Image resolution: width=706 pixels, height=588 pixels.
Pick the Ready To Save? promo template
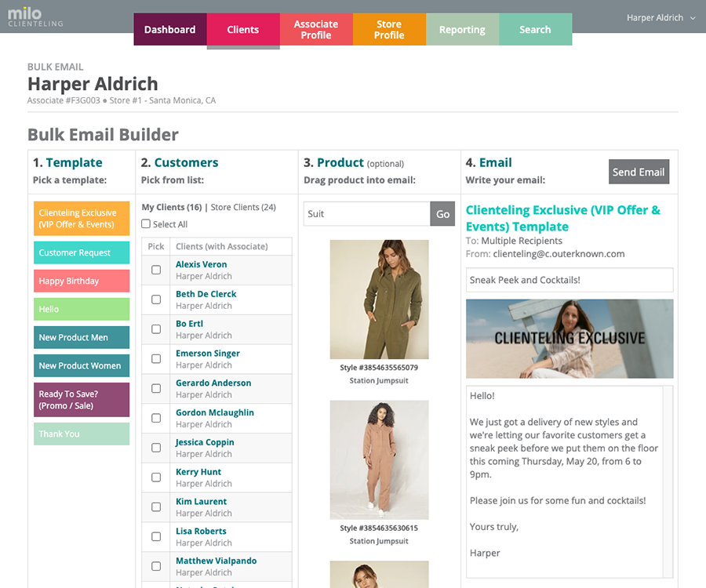(x=82, y=400)
